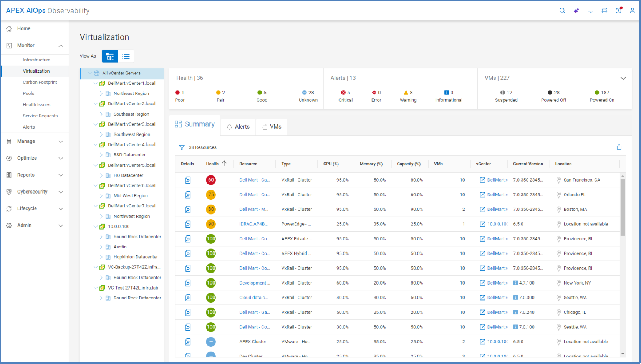The width and height of the screenshot is (641, 364).
Task: Sort by the Health column arrow
Action: tap(224, 164)
